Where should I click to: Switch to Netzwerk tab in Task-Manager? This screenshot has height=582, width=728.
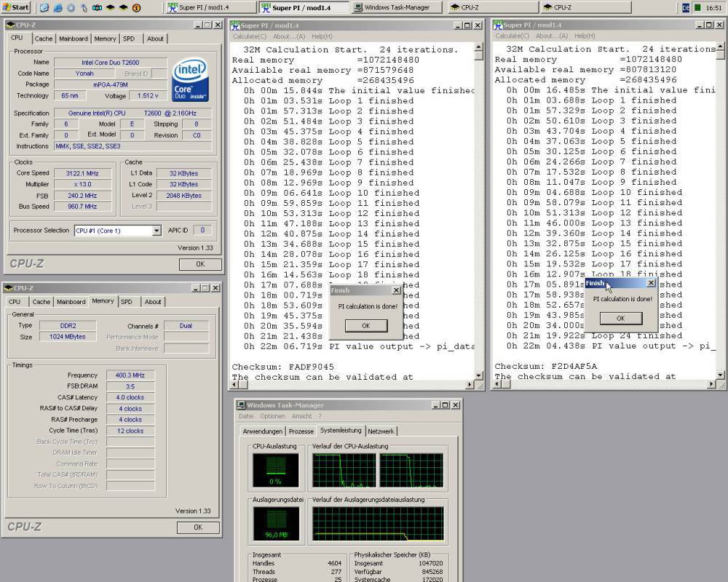(x=381, y=431)
